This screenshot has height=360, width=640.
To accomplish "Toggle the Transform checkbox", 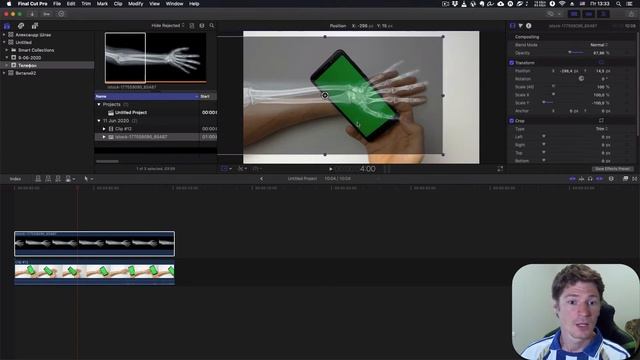I will tap(511, 62).
